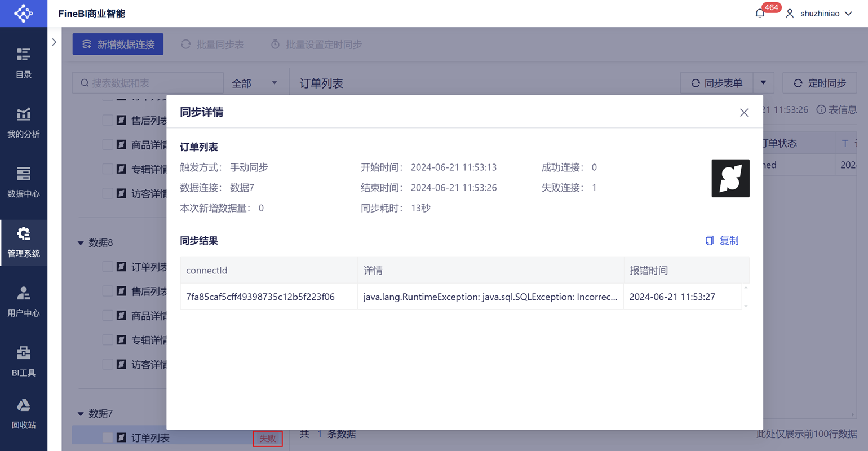Open 回收站 recycle bin in sidebar
868x451 pixels.
point(24,414)
